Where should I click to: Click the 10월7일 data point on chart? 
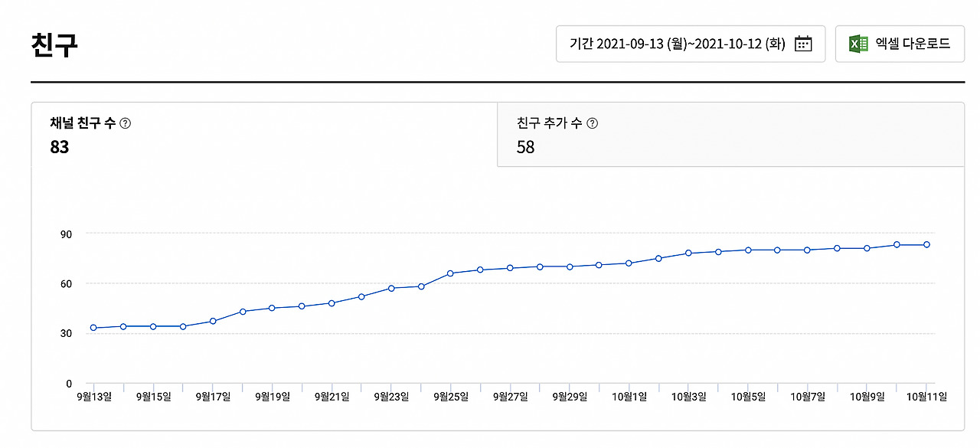pyautogui.click(x=807, y=250)
